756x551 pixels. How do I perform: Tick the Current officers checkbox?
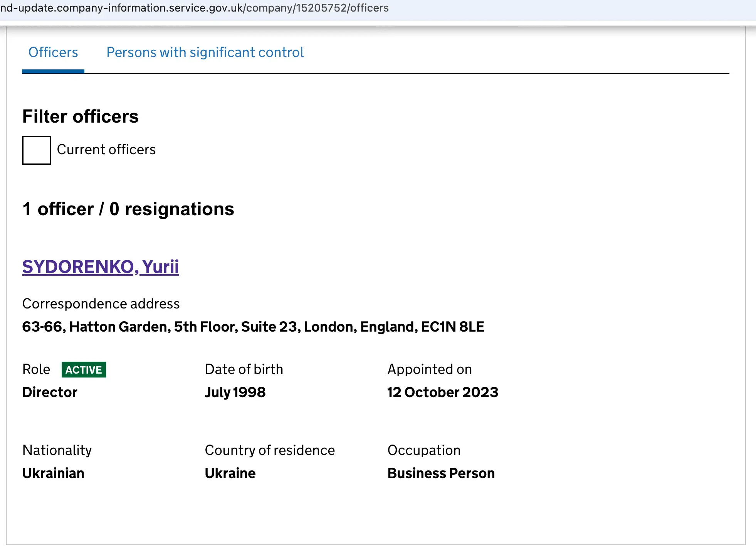(37, 150)
